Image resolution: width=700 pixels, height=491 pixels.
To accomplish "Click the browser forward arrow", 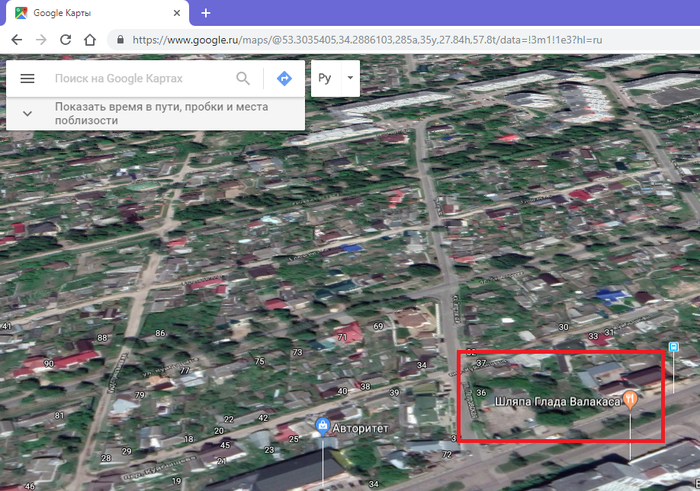I will [x=41, y=40].
